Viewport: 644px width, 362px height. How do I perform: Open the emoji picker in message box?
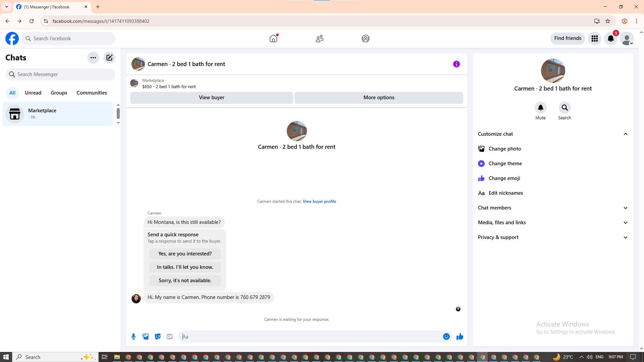[446, 337]
